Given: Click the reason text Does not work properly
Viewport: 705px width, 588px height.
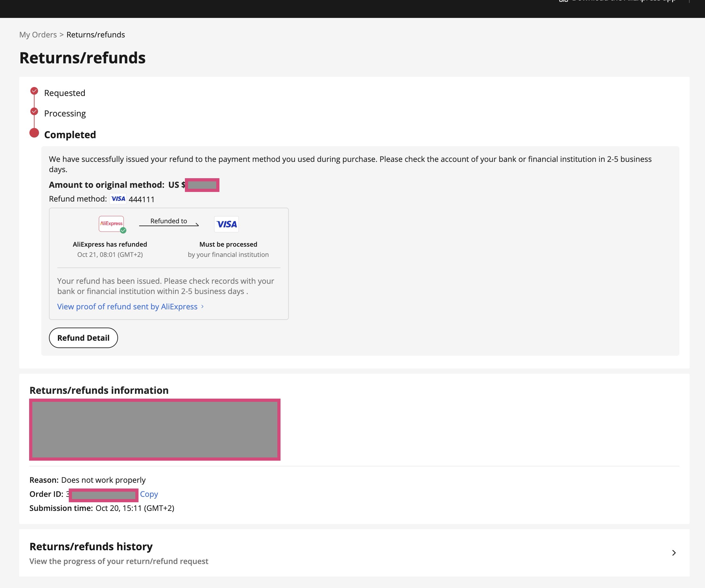Looking at the screenshot, I should 103,480.
